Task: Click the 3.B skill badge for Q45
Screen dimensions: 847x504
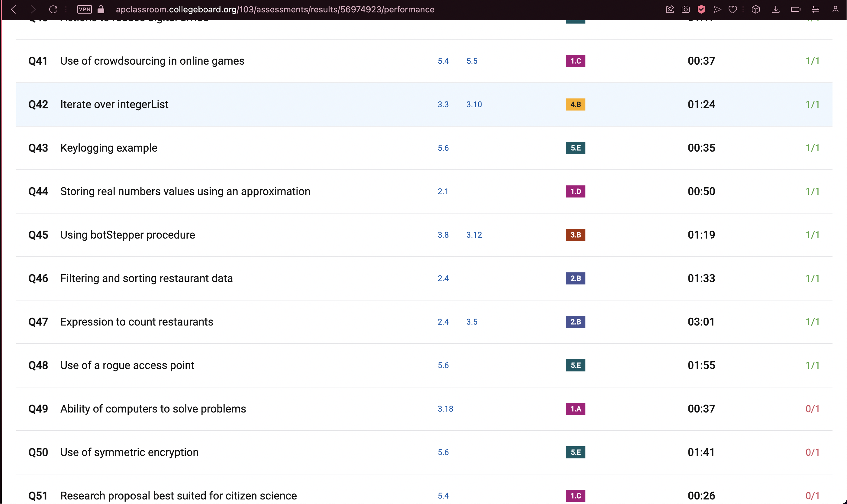Action: [576, 235]
